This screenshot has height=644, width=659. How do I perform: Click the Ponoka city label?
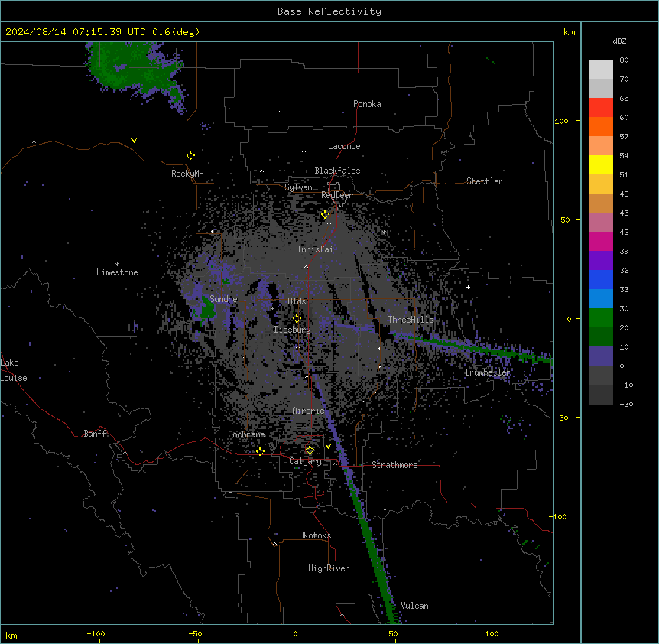367,104
